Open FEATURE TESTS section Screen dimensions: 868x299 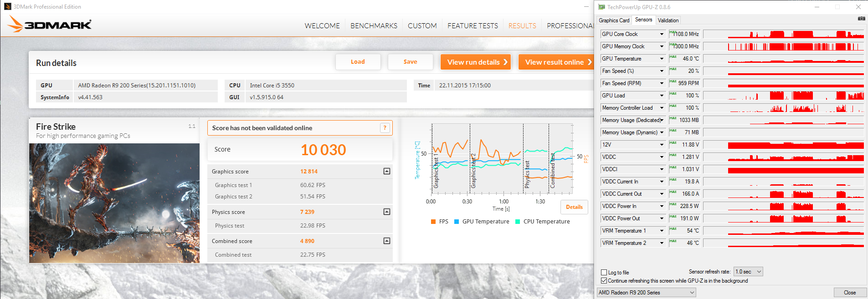(473, 26)
